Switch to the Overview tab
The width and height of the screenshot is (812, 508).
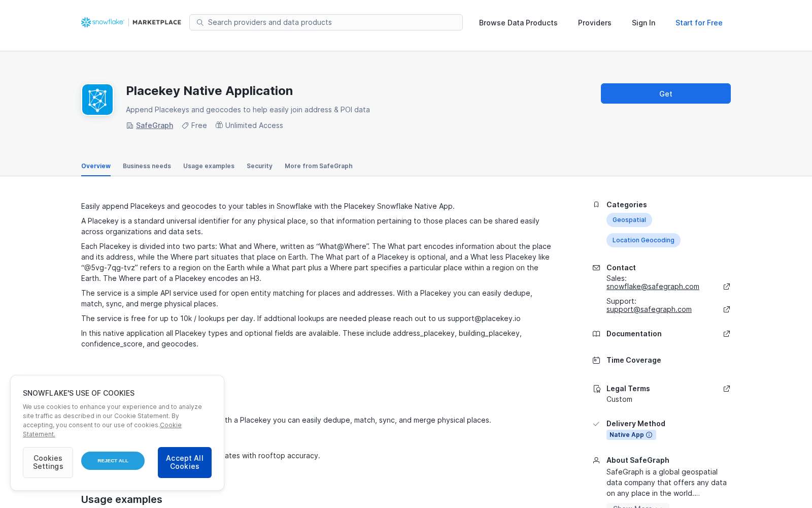(96, 166)
